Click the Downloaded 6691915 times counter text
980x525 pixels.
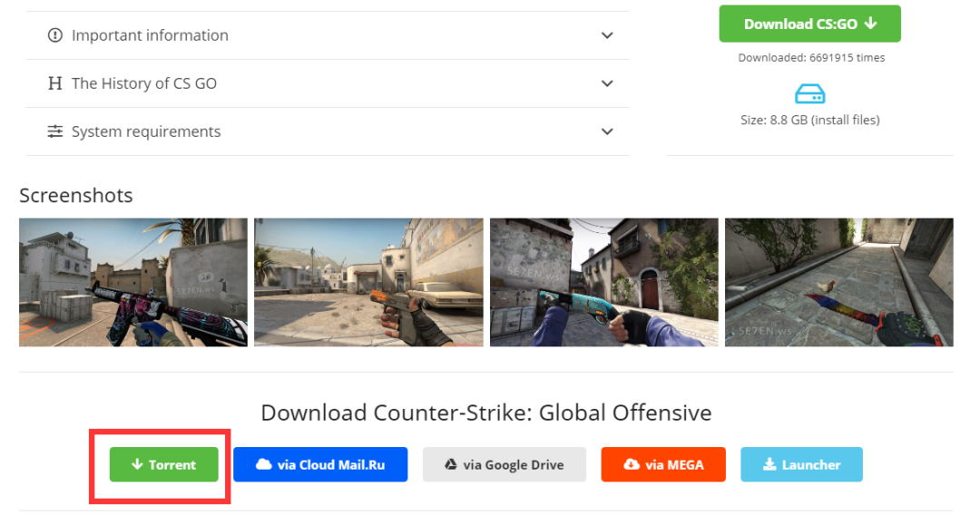point(810,57)
